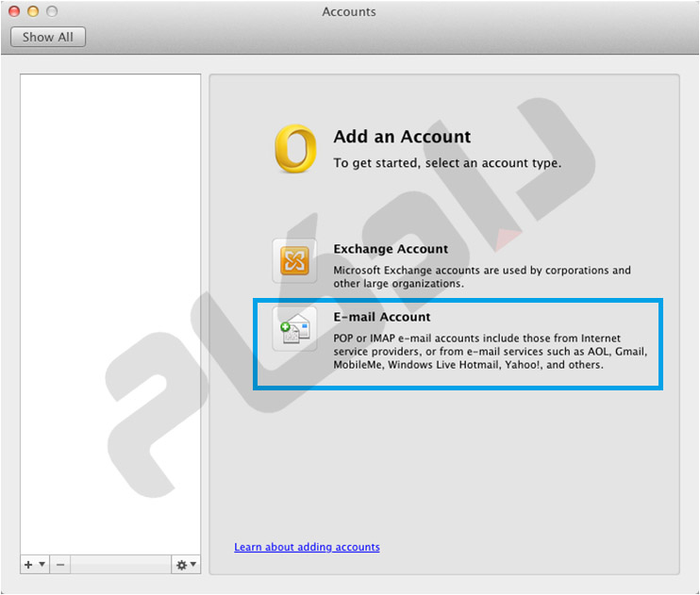This screenshot has width=700, height=595.
Task: Click the Exchange Account icon
Action: [x=294, y=261]
